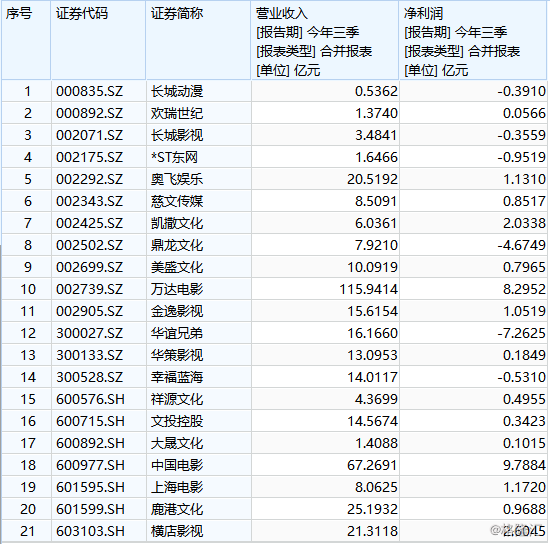Select code 300133.SZ for 华策影视

coord(98,355)
